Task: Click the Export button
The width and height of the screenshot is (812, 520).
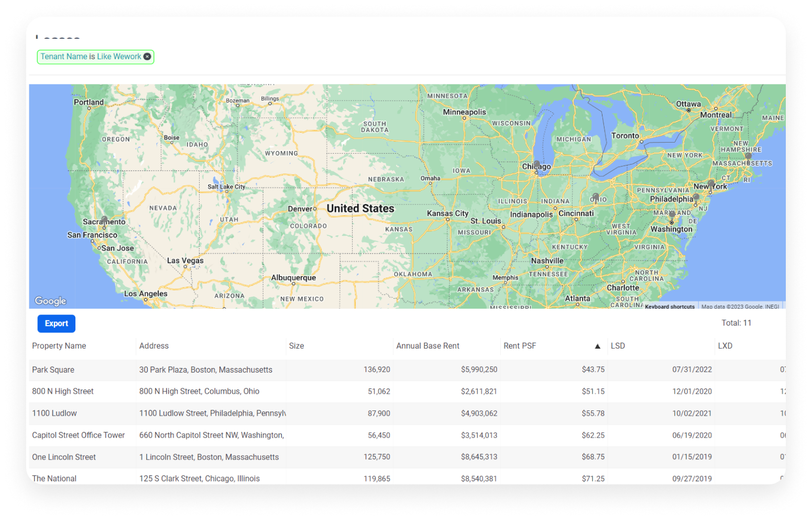Action: [56, 323]
